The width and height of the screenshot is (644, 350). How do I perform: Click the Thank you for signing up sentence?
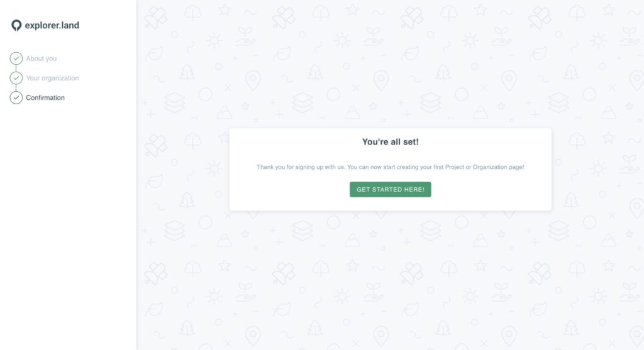301,167
